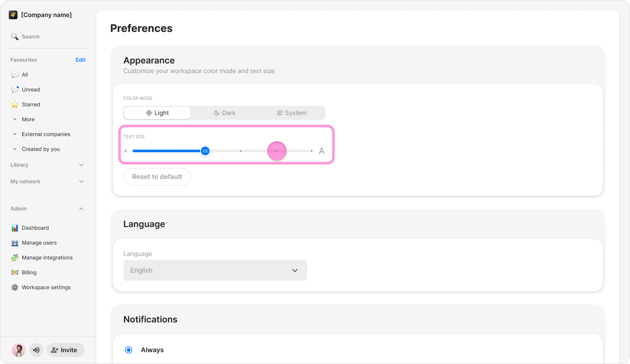Click the Unread chat bubble icon
Viewport: 630px width, 364px height.
pyautogui.click(x=15, y=90)
